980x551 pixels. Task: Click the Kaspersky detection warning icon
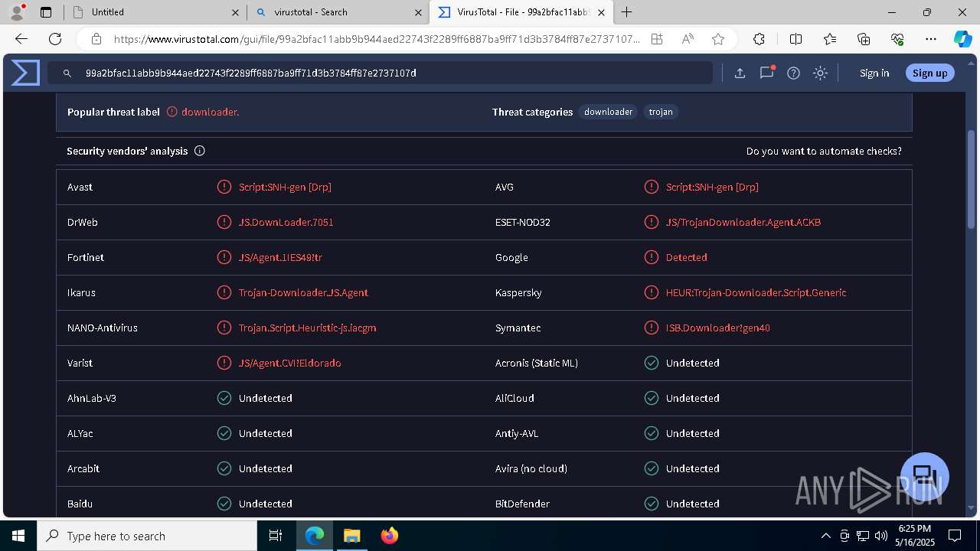pyautogui.click(x=652, y=292)
